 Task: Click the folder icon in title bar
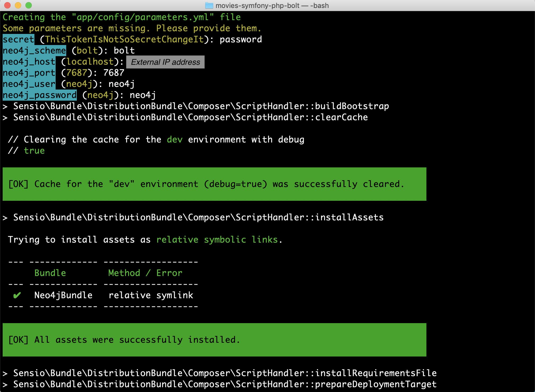click(x=209, y=5)
